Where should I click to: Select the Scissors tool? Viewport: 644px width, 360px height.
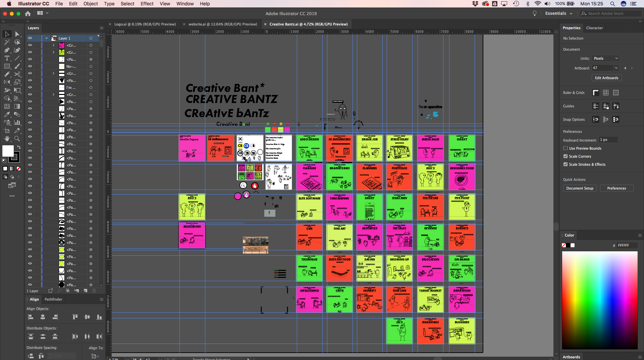pyautogui.click(x=17, y=74)
